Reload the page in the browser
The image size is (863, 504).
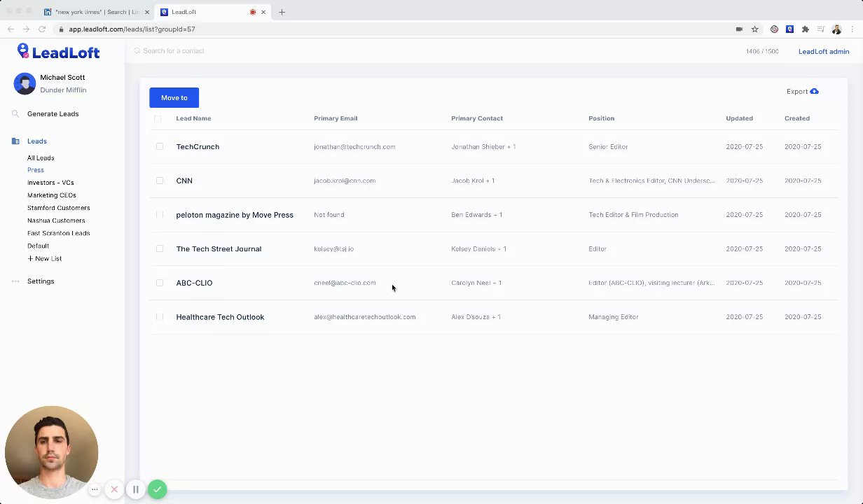[42, 29]
